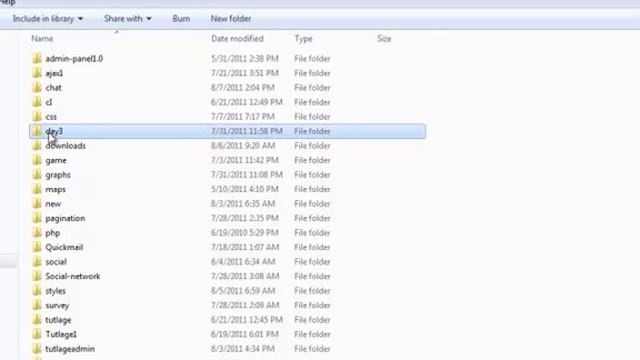Select the folder named new
The height and width of the screenshot is (360, 640).
click(53, 204)
